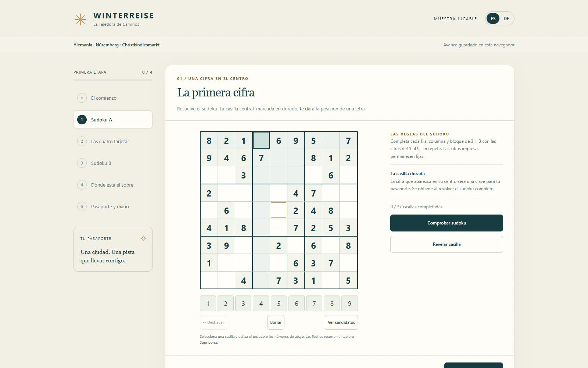Click the Christkindlesmarkt breadcrumb text

click(141, 45)
